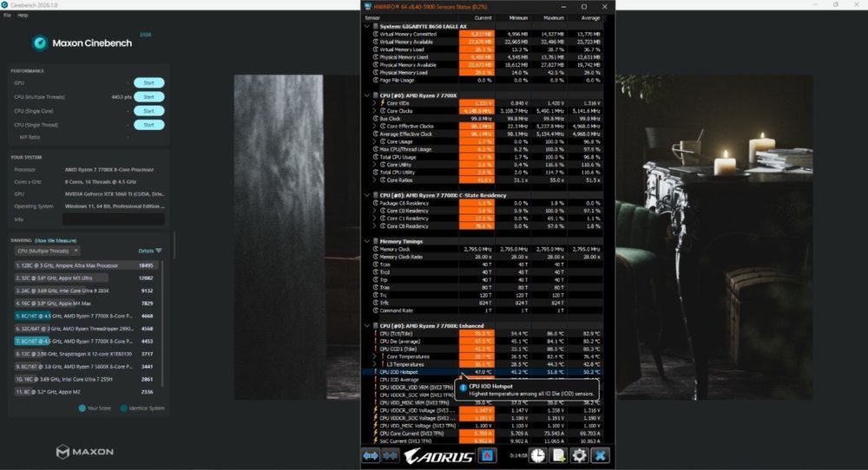Click the Cinebench app icon in the title bar

click(4, 4)
